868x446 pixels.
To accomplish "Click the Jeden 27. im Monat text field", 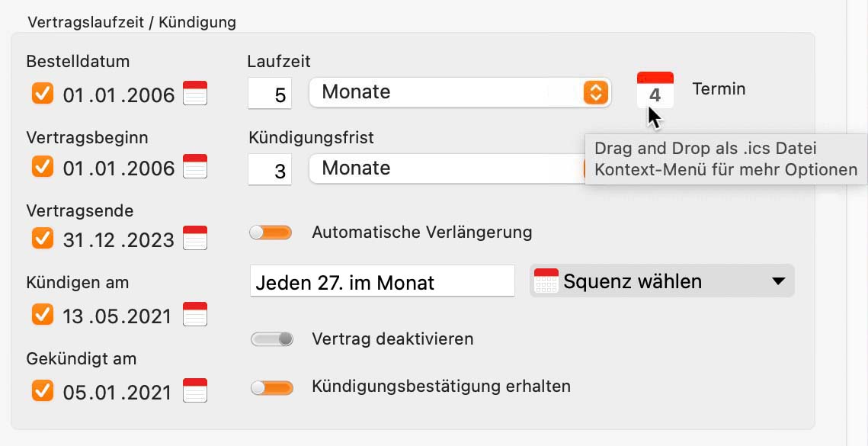I will coord(383,281).
